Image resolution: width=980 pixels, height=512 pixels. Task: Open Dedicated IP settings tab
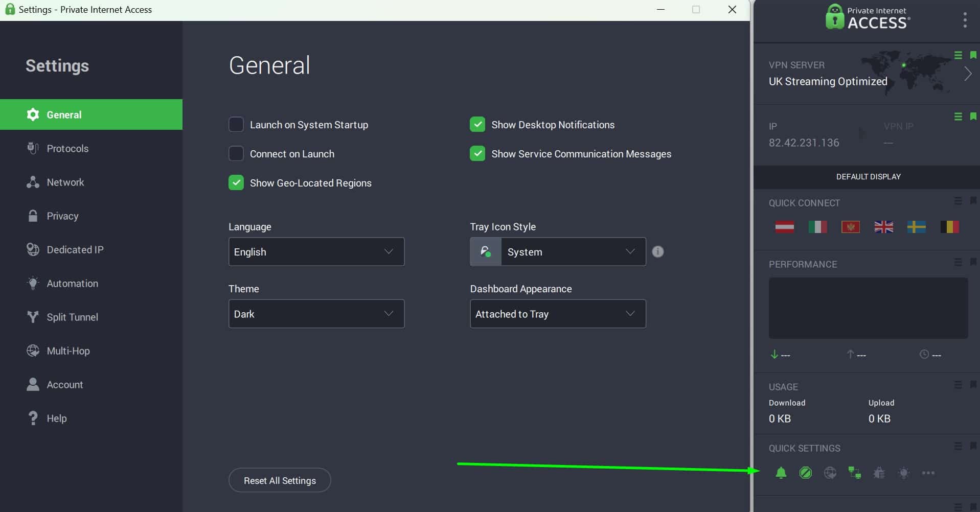pyautogui.click(x=91, y=249)
